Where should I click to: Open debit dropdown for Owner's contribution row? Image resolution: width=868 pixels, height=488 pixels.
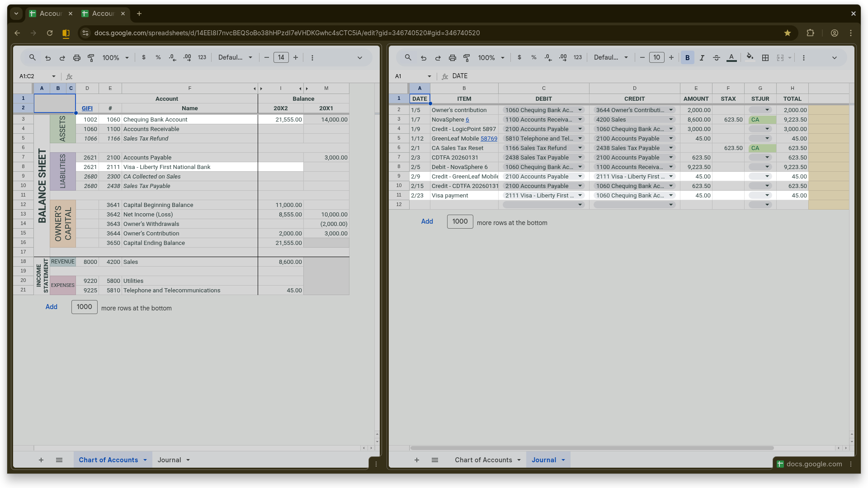pos(580,110)
